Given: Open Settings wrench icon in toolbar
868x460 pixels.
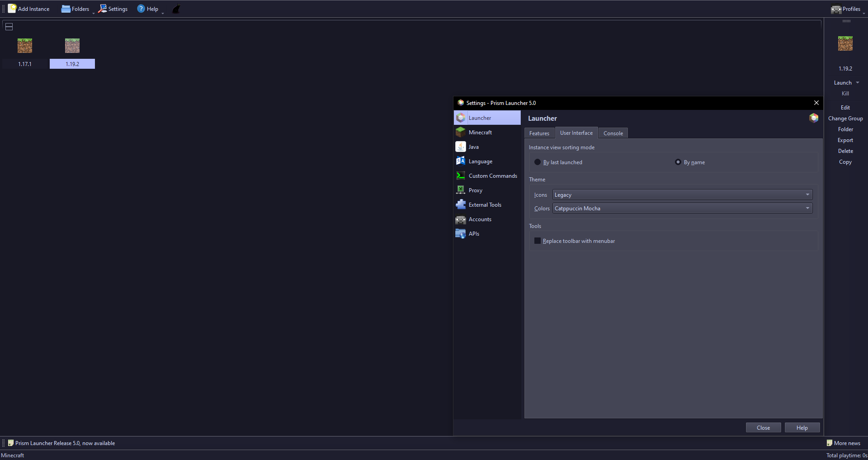Looking at the screenshot, I should [103, 9].
